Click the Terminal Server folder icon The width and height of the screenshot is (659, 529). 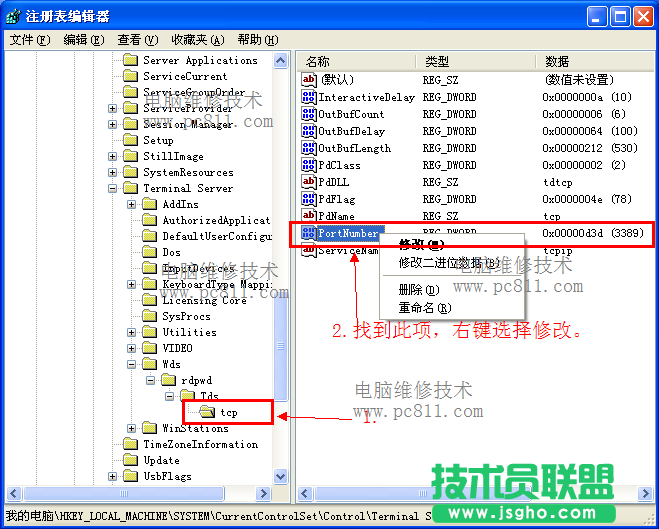(130, 188)
